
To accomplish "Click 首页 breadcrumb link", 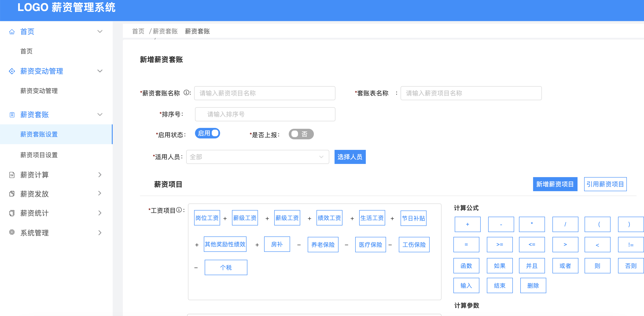I will pyautogui.click(x=138, y=31).
